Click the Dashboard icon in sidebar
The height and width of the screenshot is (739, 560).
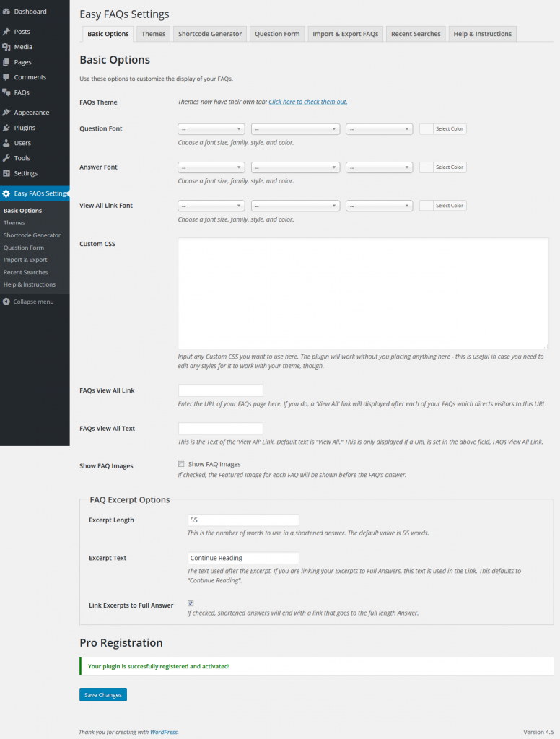6,12
